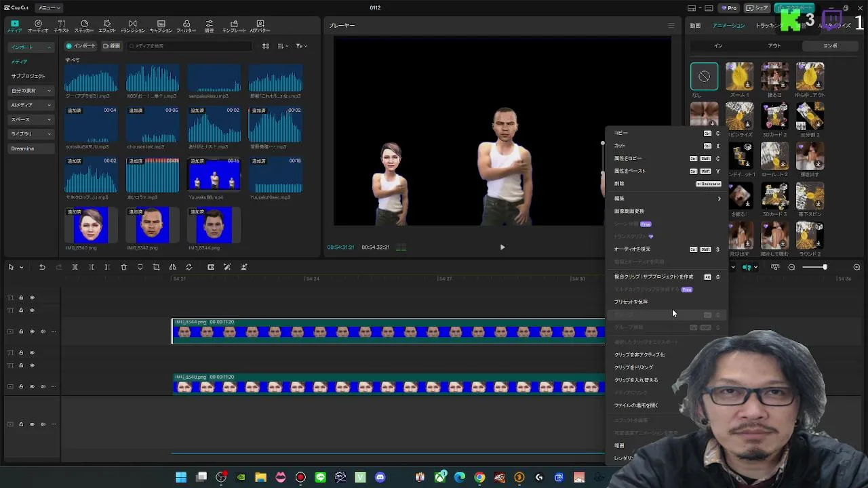Click the メディアを検索 search field
The image size is (868, 488).
(190, 46)
